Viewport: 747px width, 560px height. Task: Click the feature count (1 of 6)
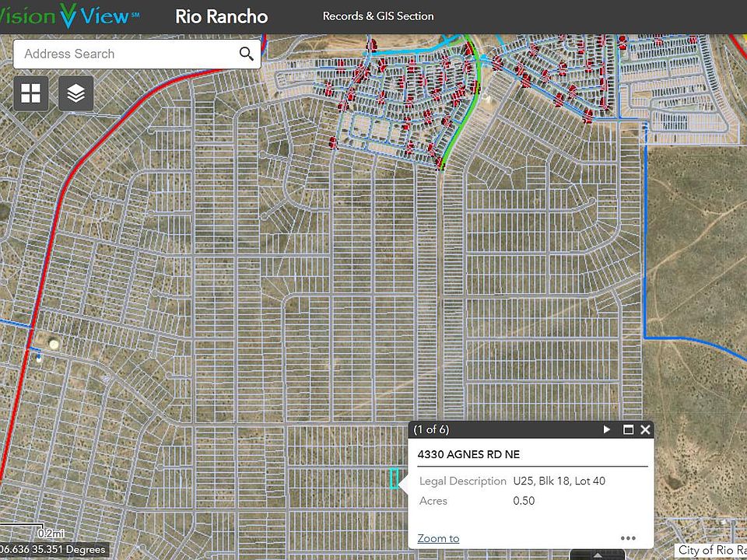point(431,429)
